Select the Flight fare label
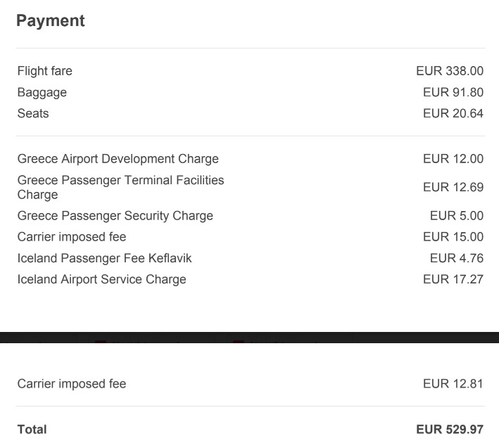Screen dimensions: 499x448 point(45,71)
